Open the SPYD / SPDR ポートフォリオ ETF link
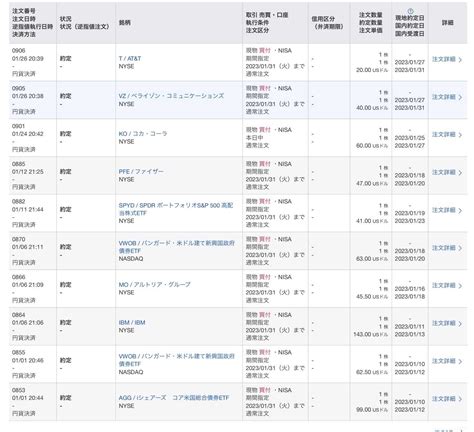The image size is (474, 432). [x=176, y=209]
